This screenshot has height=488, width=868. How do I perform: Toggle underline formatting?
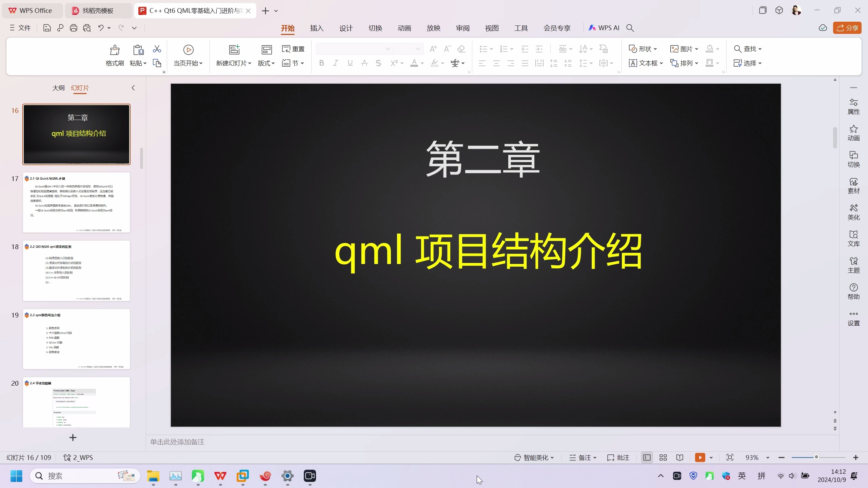pos(350,63)
